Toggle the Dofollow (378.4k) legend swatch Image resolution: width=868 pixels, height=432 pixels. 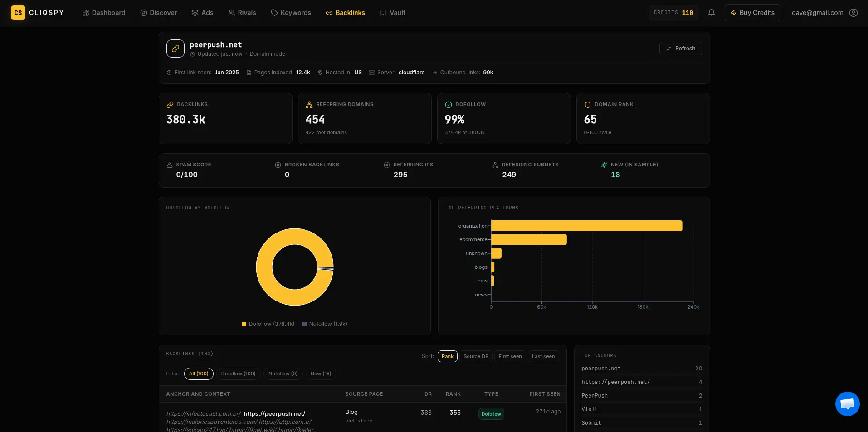click(244, 324)
